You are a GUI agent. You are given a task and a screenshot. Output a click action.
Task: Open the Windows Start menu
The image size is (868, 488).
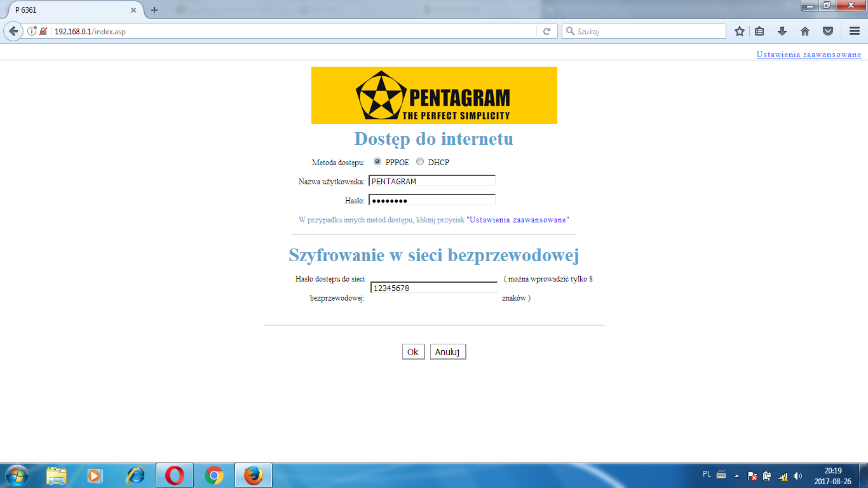[x=16, y=475]
